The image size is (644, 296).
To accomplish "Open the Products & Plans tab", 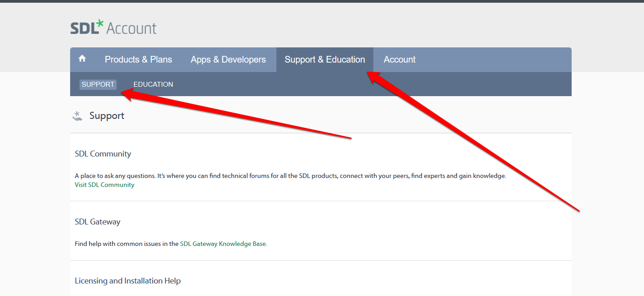I will point(138,59).
